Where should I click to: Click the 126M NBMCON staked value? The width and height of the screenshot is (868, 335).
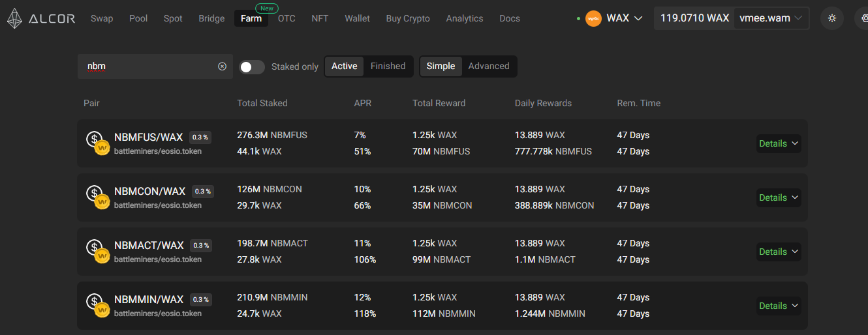(x=270, y=189)
